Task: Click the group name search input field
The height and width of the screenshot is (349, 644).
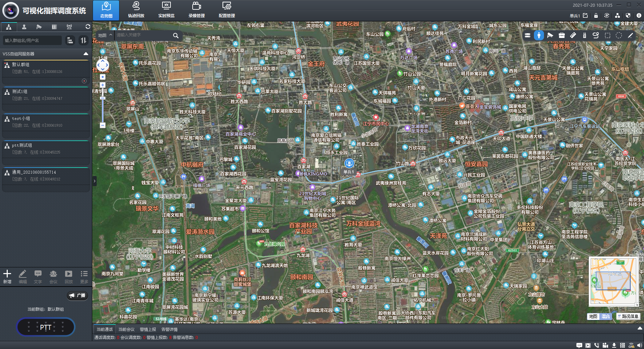Action: [x=32, y=40]
